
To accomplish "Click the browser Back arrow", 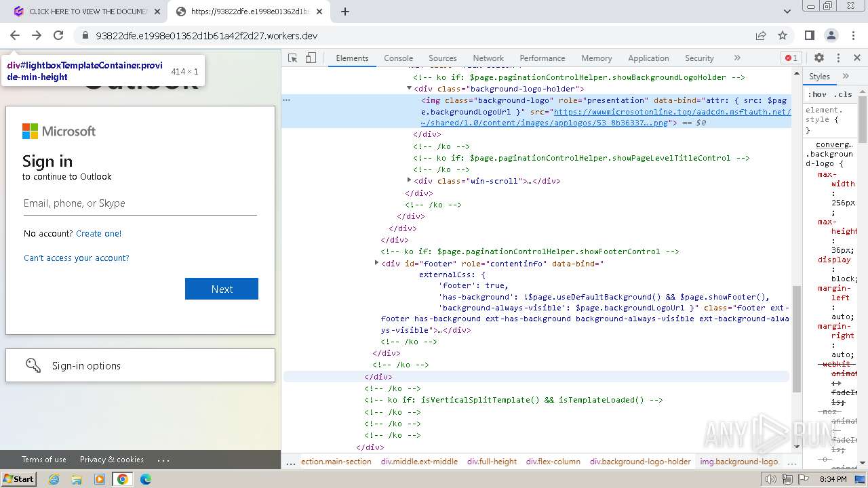I will click(15, 35).
